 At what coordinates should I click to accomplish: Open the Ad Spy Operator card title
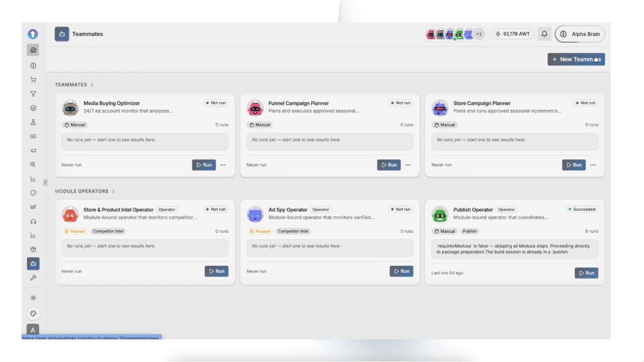(288, 210)
